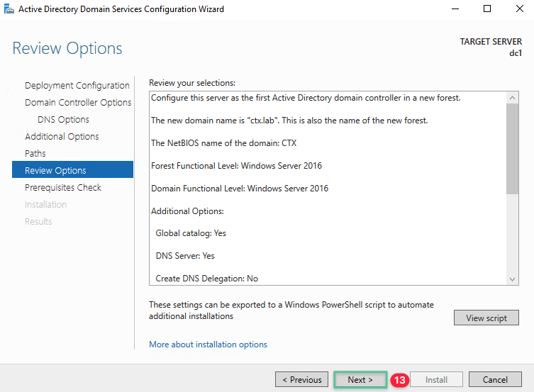The width and height of the screenshot is (534, 392).
Task: Select Review Options step
Action: [x=72, y=170]
